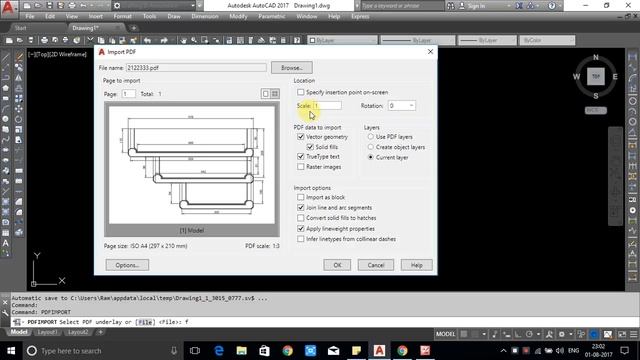640x360 pixels.
Task: Click the grid display icon in status bar
Action: (x=464, y=334)
